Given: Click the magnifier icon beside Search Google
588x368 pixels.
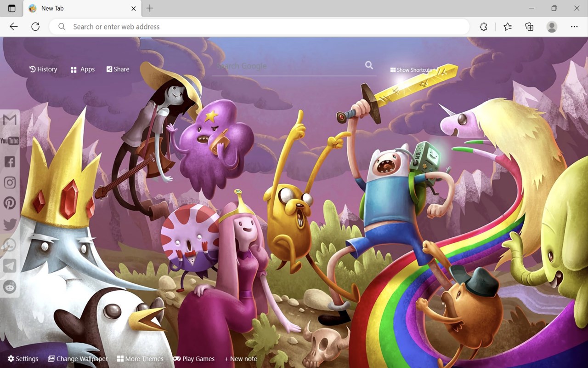Looking at the screenshot, I should 369,65.
